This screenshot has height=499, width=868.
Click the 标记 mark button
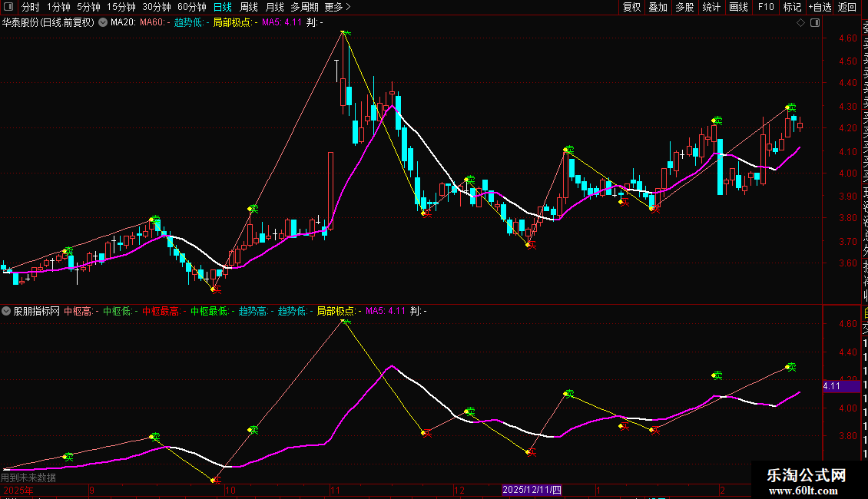click(x=792, y=7)
